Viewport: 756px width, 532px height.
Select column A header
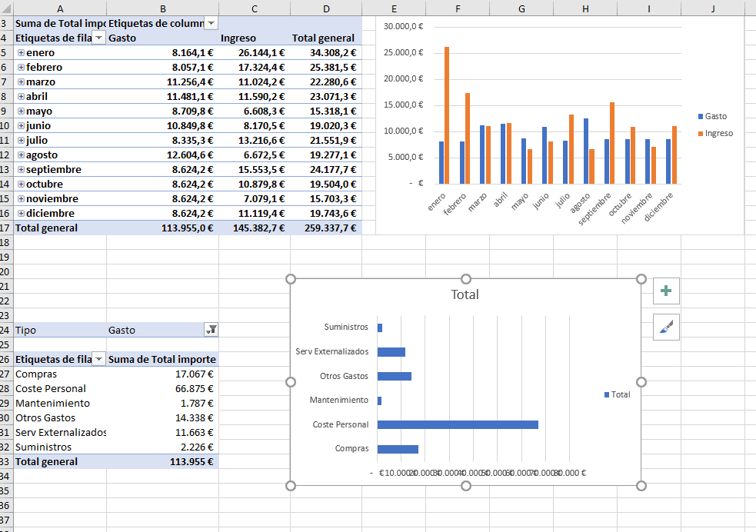pos(60,8)
